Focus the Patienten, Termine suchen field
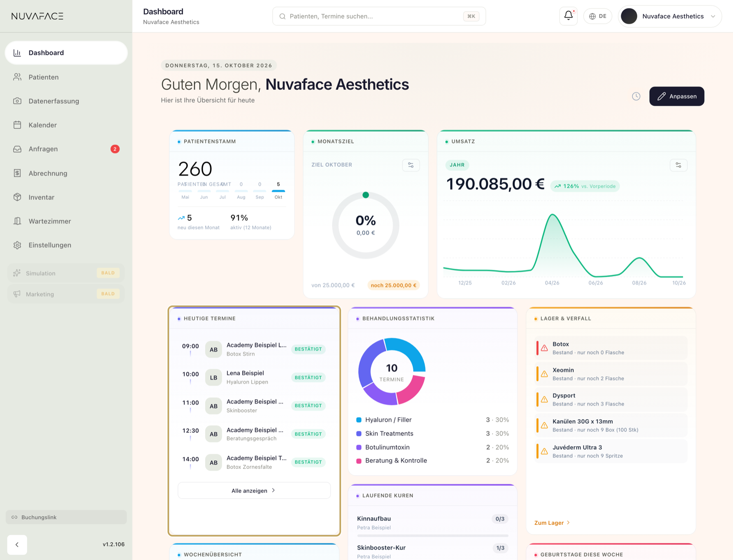733x560 pixels. tap(379, 16)
